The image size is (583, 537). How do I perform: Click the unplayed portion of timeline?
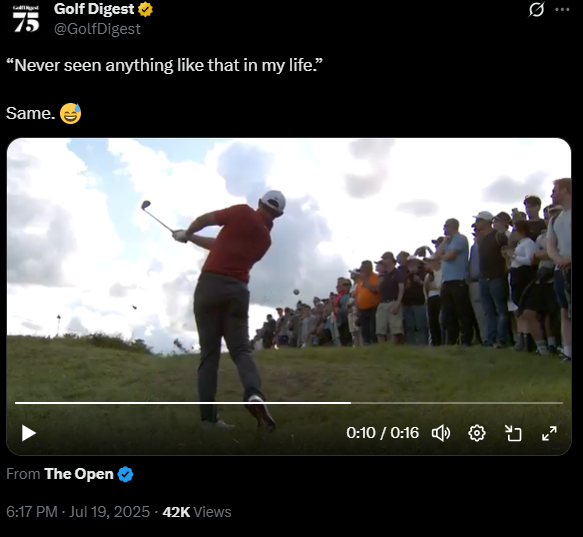click(457, 403)
